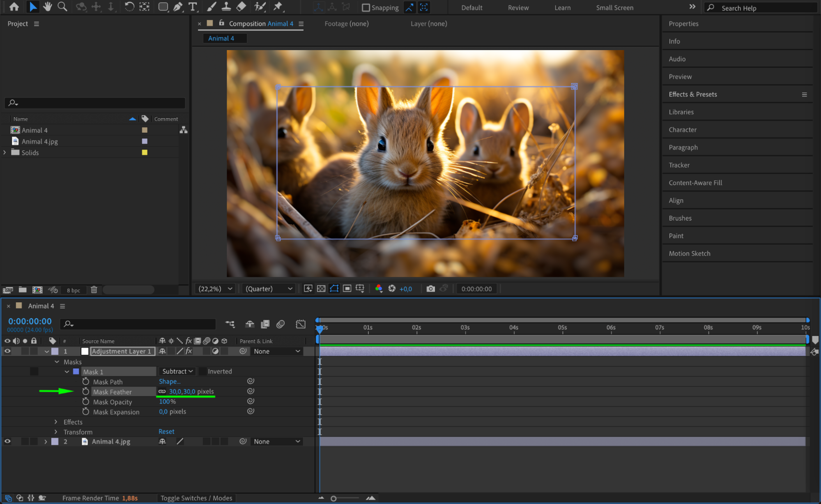Expand the Transform property group

click(x=56, y=432)
